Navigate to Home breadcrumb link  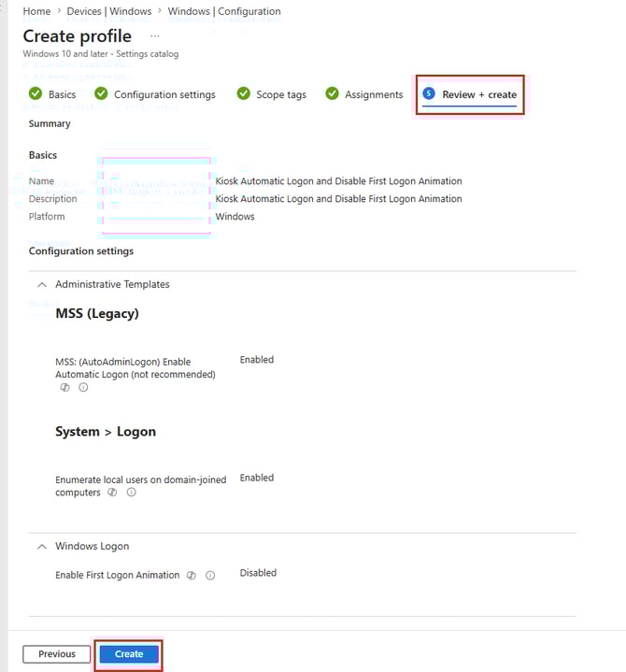coord(36,11)
